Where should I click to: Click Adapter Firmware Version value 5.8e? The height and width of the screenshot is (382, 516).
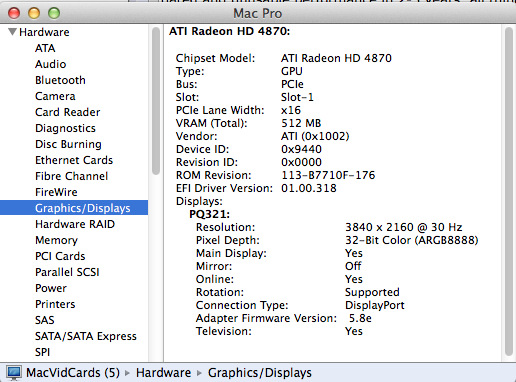360,318
